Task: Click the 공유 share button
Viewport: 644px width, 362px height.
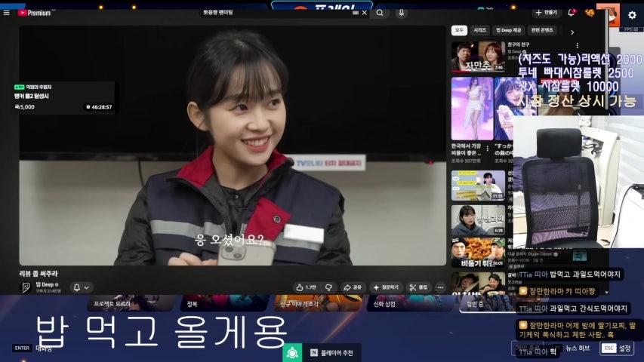Action: pos(353,287)
